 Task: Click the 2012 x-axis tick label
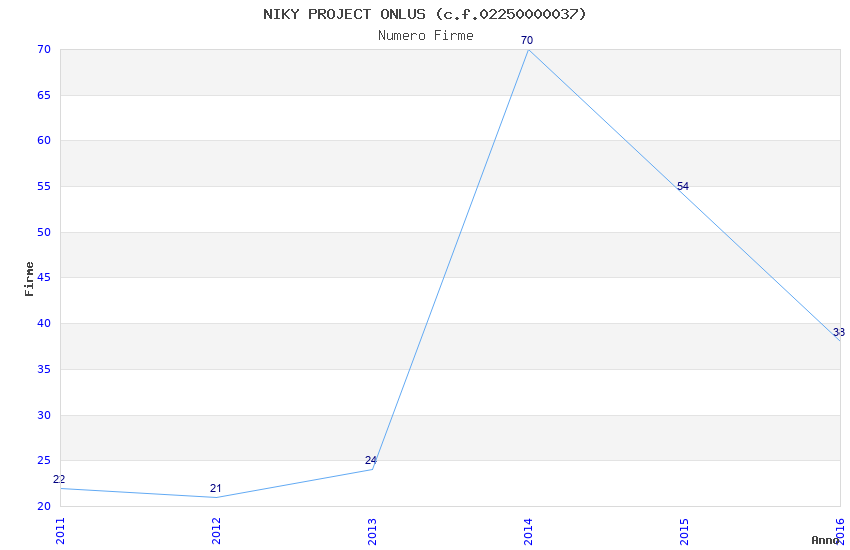pyautogui.click(x=216, y=531)
